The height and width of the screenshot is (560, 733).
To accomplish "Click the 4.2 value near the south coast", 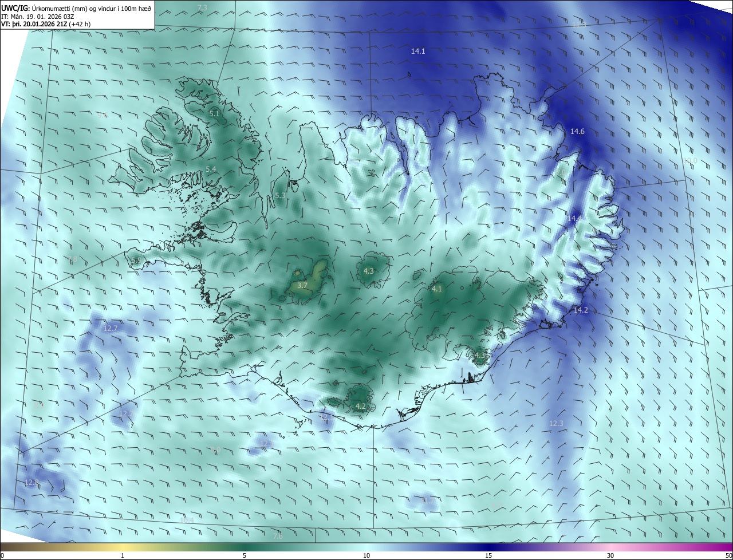I will [x=361, y=406].
